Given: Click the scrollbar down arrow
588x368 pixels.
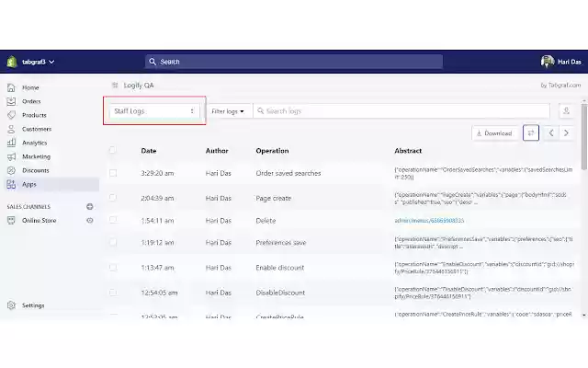Looking at the screenshot, I should point(584,315).
